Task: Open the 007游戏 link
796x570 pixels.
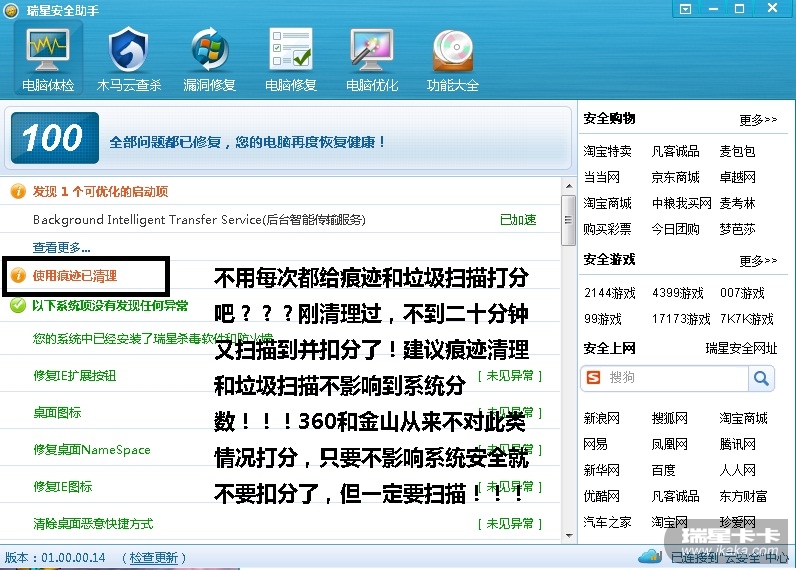Action: pos(742,293)
